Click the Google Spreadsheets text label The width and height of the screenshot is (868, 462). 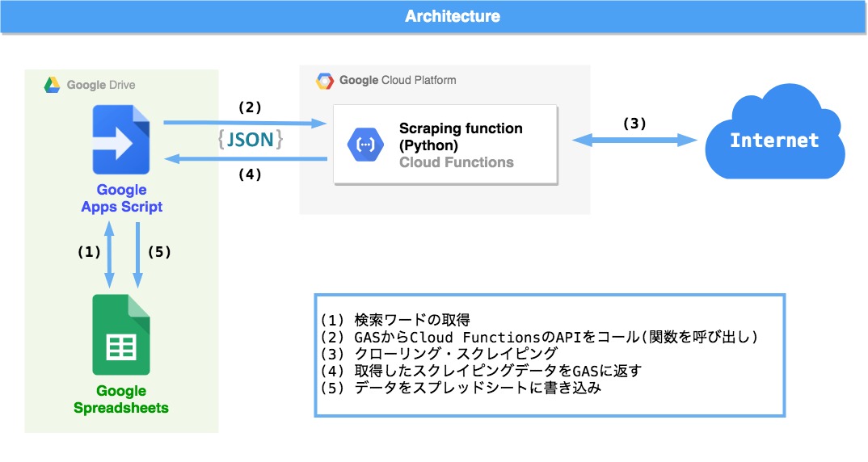(121, 400)
